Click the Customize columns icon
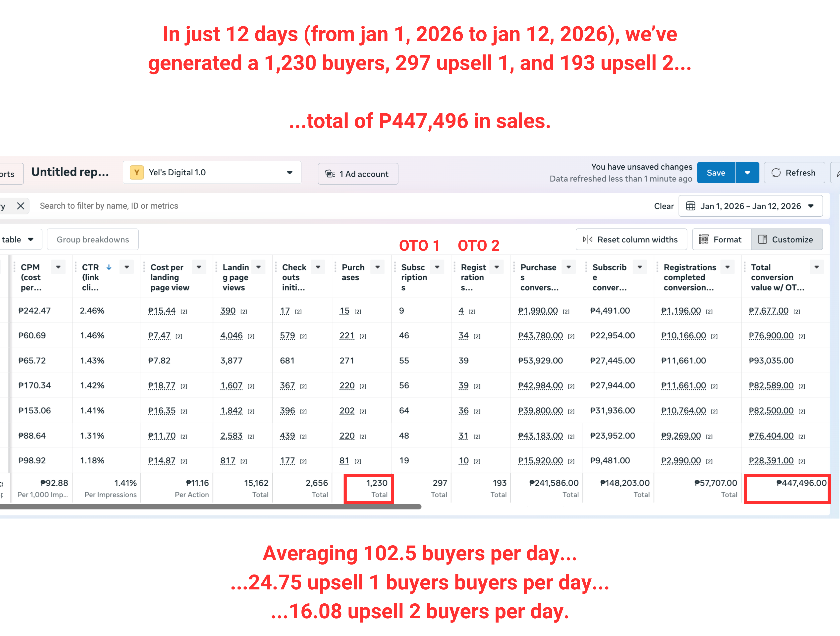Screen dimensions: 840x636 tap(762, 239)
